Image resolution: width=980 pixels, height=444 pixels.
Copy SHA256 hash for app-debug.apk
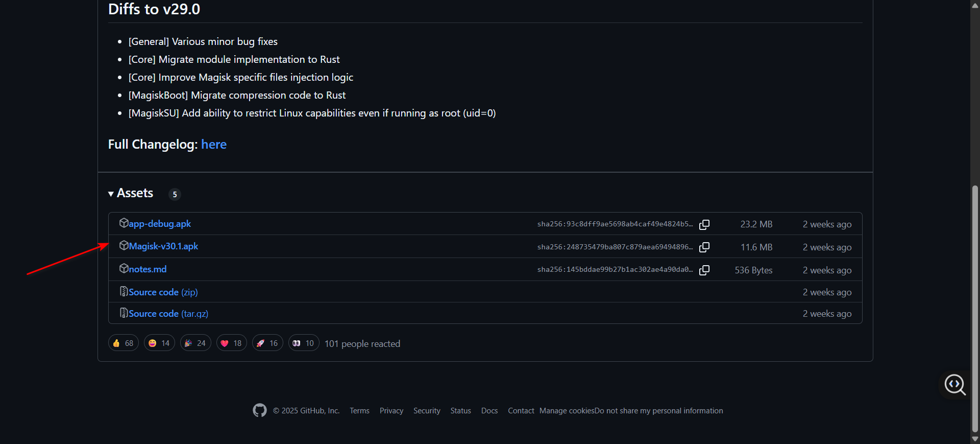tap(704, 224)
